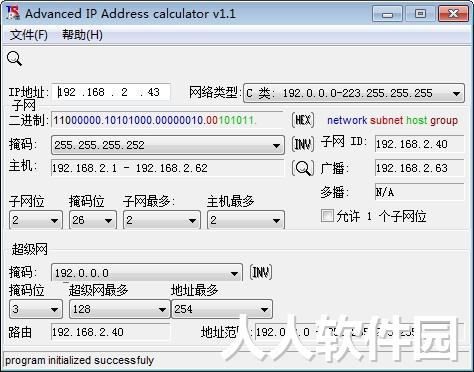Image resolution: width=474 pixels, height=372 pixels.
Task: Click the subnet ID 192.168.2.40 field
Action: coord(419,144)
